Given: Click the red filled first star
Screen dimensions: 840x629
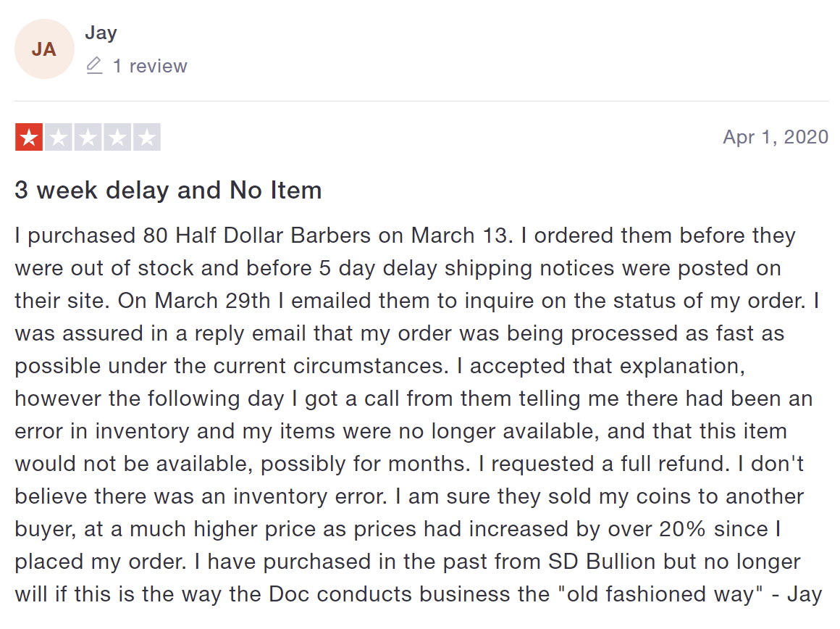Looking at the screenshot, I should (29, 137).
